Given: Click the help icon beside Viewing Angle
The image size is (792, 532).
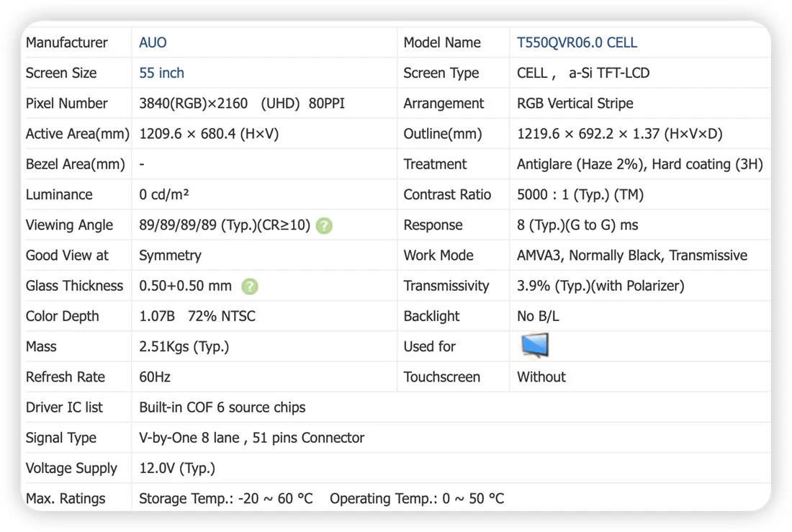Looking at the screenshot, I should [324, 225].
